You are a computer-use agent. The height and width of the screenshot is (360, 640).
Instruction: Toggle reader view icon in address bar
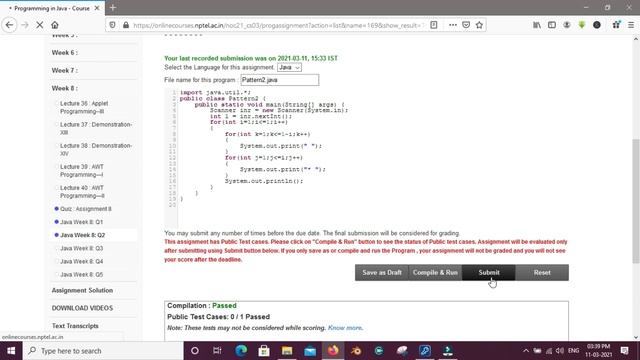[434, 25]
